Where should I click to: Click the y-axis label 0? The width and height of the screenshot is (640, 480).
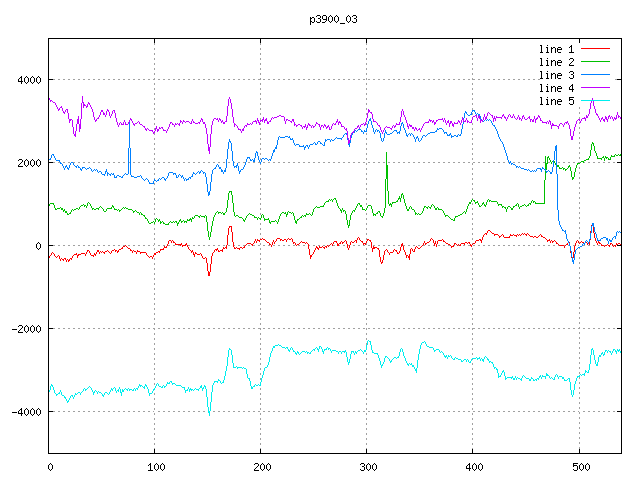tap(38, 246)
